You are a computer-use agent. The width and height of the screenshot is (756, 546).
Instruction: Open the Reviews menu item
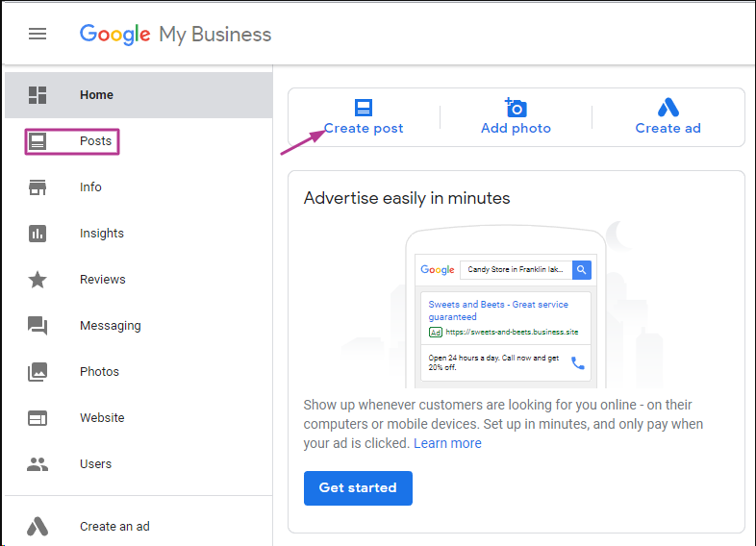coord(139,280)
